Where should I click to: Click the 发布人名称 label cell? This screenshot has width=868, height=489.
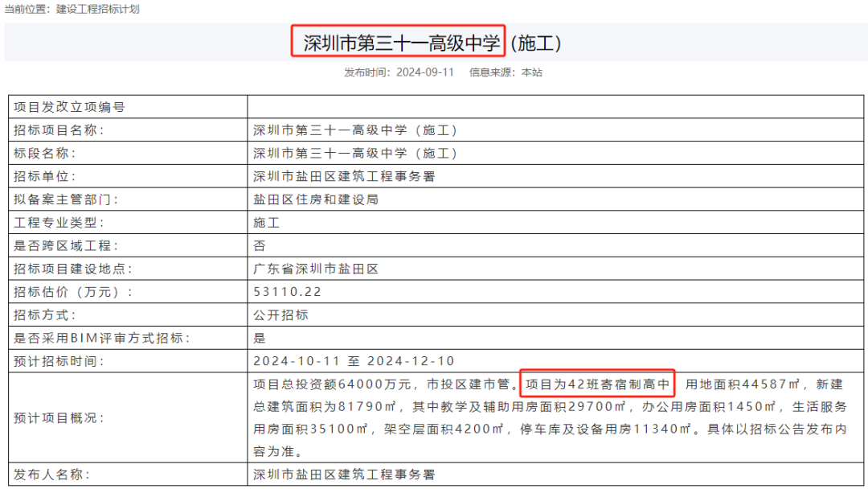(128, 474)
